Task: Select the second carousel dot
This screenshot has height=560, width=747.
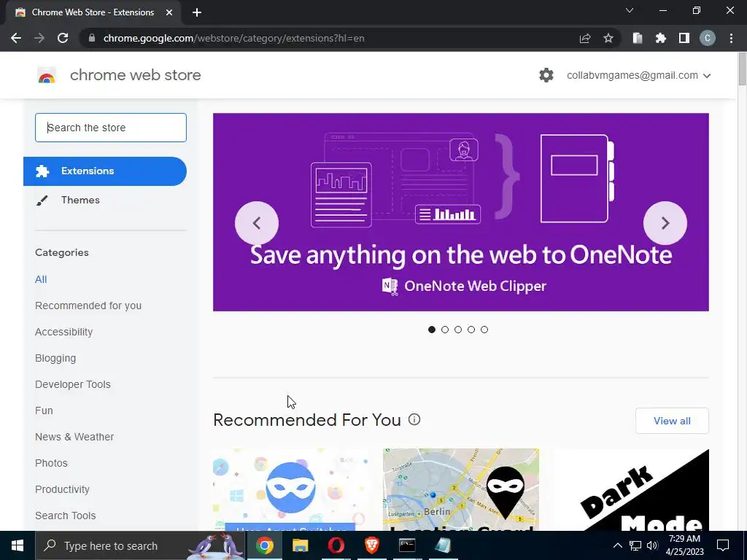Action: (445, 330)
